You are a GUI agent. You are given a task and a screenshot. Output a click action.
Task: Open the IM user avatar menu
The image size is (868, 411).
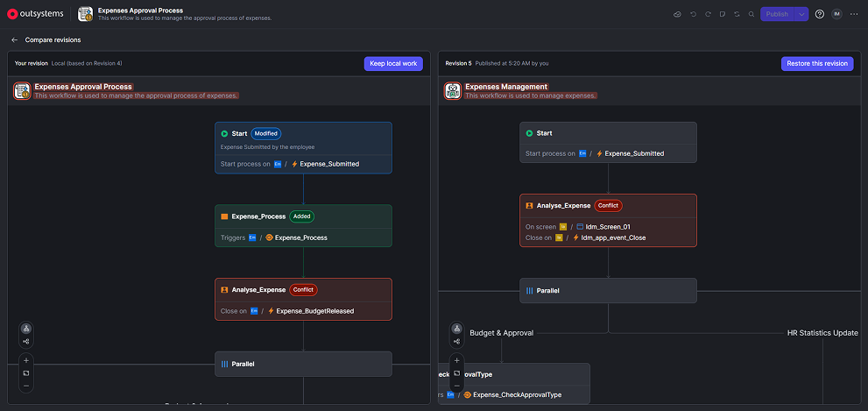(836, 14)
